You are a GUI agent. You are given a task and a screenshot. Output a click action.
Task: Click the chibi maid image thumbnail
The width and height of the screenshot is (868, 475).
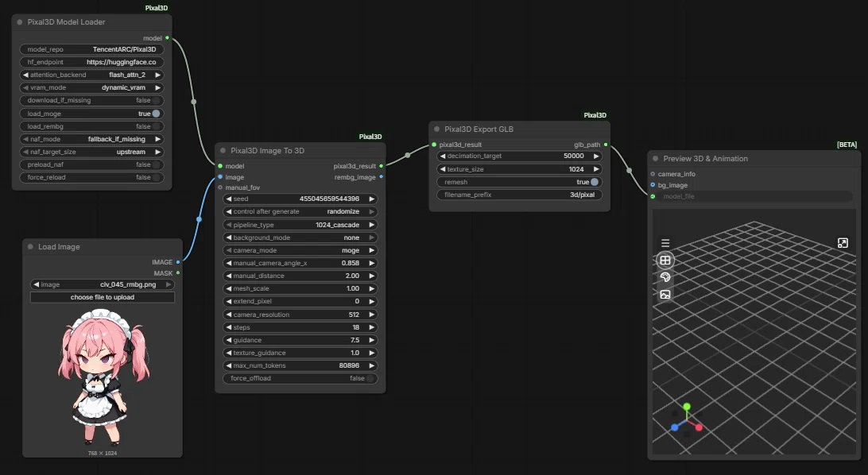click(103, 377)
